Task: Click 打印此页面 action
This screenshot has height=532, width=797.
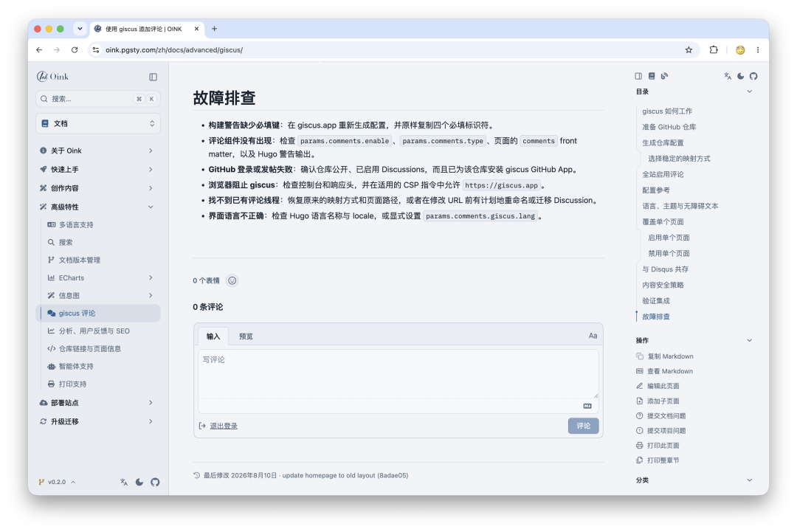Action: coord(658,446)
